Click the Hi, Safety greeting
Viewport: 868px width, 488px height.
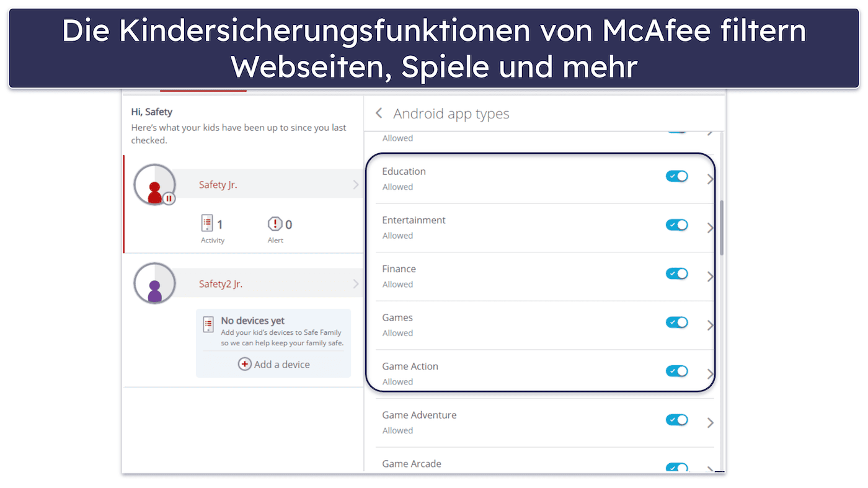click(x=152, y=112)
